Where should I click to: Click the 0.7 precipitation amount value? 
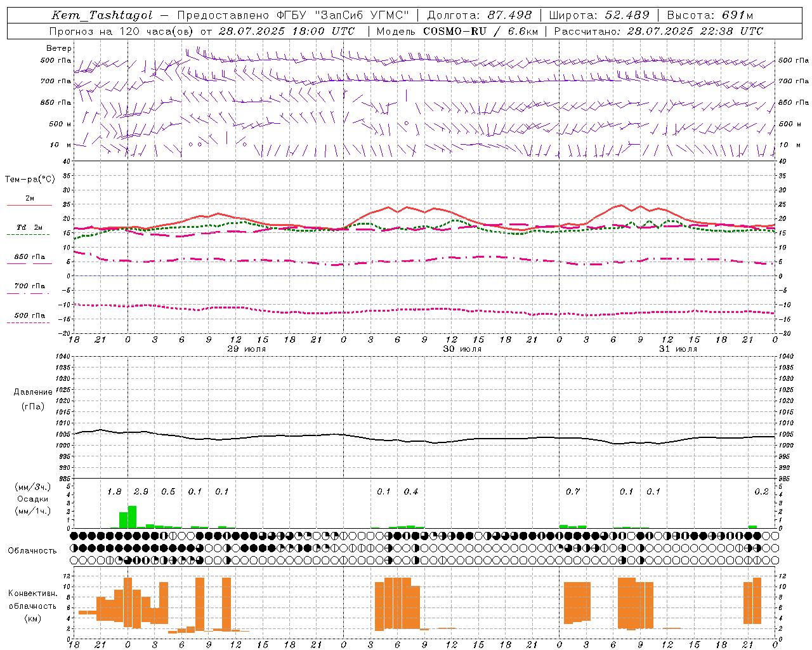(x=573, y=492)
